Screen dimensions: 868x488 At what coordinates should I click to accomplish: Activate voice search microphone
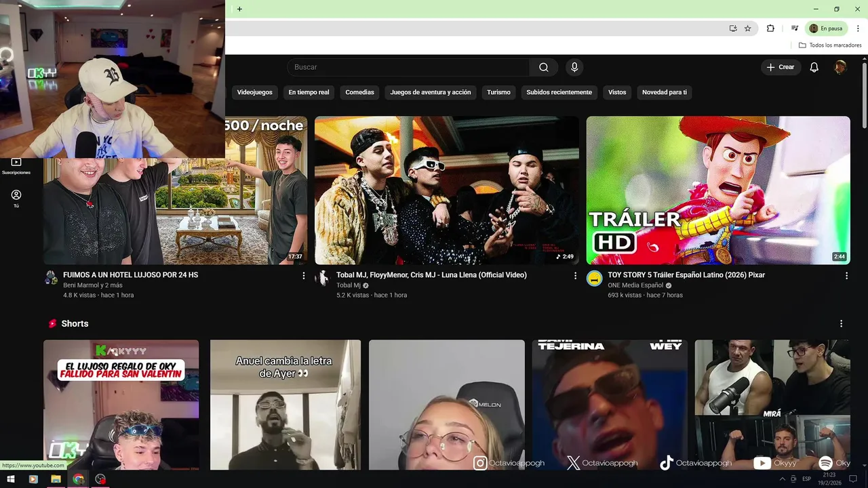(x=574, y=67)
